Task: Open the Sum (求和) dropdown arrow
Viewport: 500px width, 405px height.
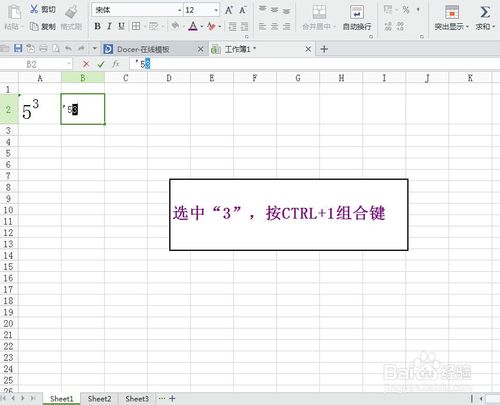Action: point(494,26)
